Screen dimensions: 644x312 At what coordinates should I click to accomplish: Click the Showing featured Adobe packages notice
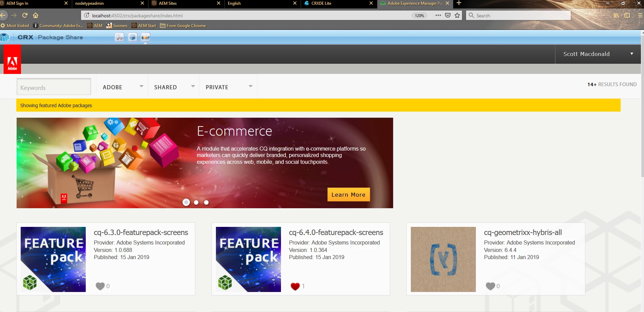[319, 105]
